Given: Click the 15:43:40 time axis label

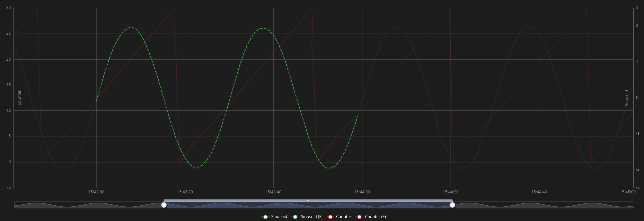Looking at the screenshot, I should [273, 192].
